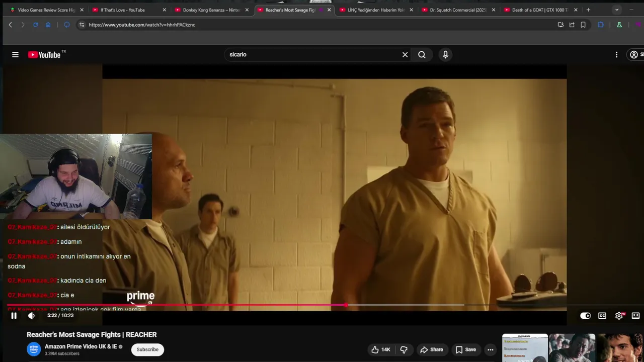
Task: Pause the Reacher video
Action: (14, 316)
